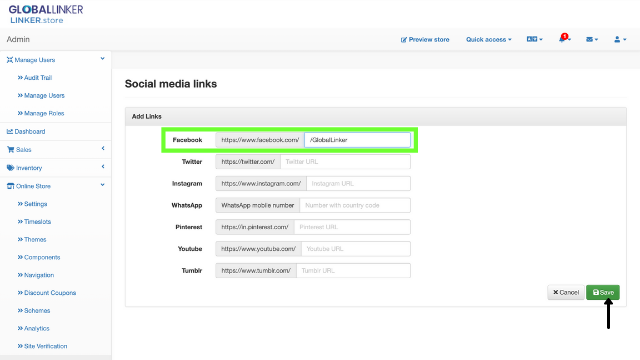Open the messages envelope icon

tap(589, 40)
